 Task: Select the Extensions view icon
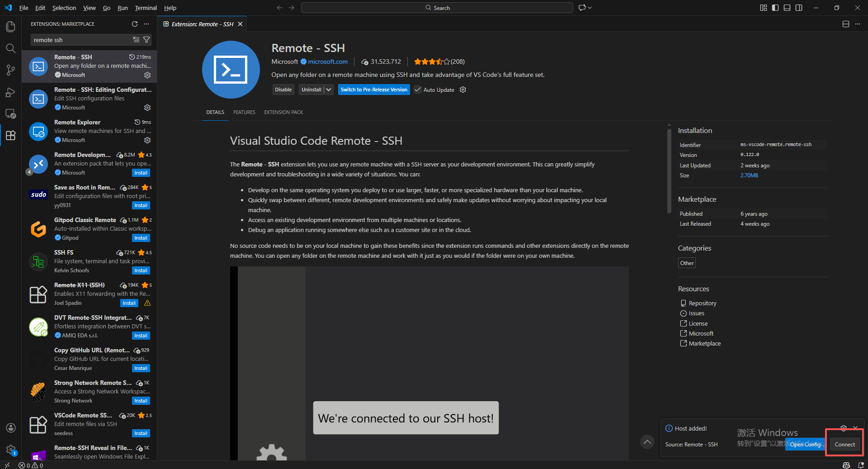10,135
